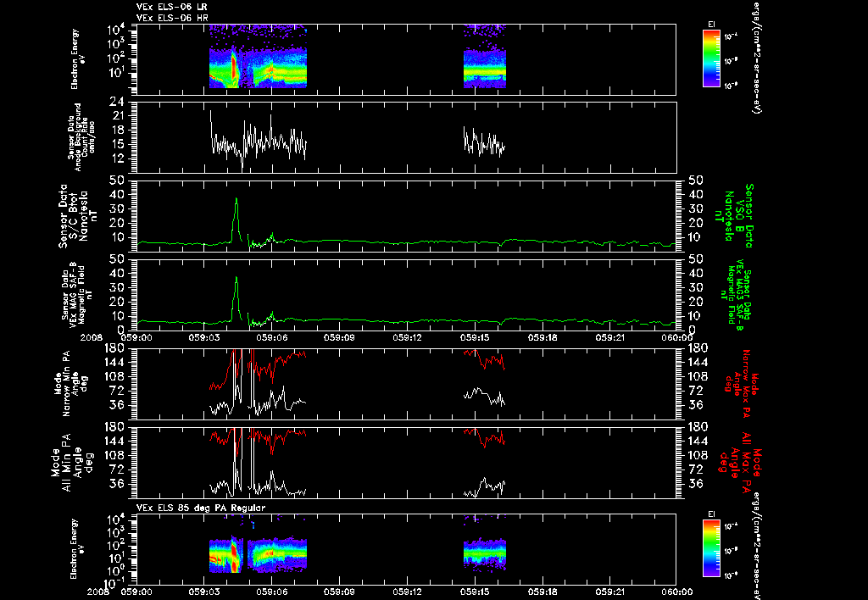
Task: Select the green 'VSO B Nanotesla' axis label
Action: 735,216
